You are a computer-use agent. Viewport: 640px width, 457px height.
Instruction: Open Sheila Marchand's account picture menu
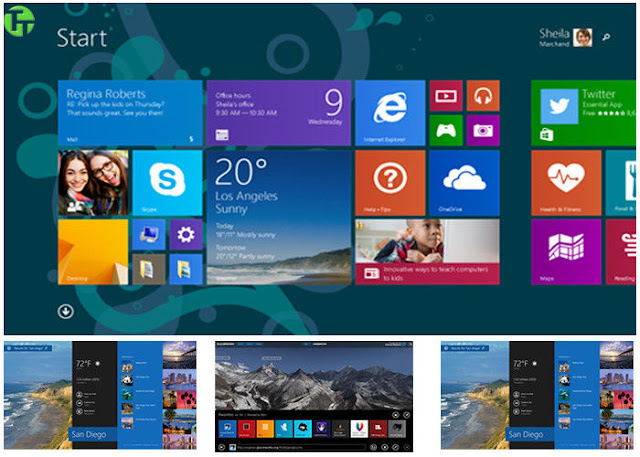(582, 38)
